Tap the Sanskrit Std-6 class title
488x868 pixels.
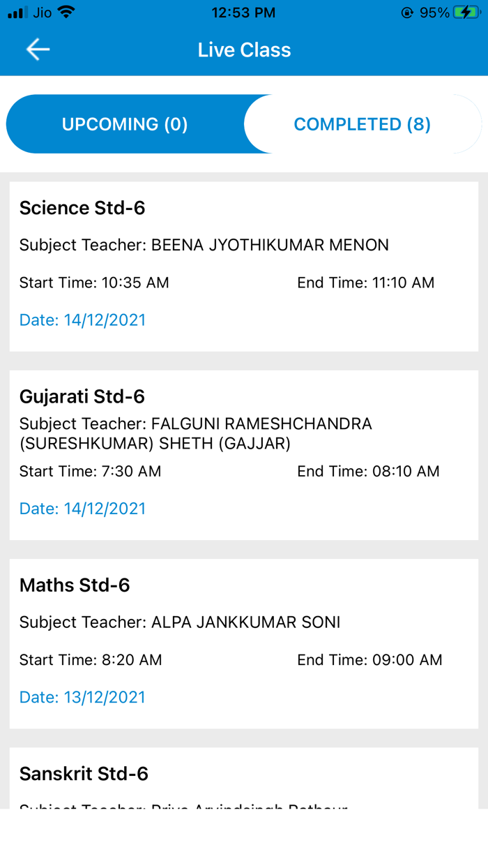[84, 773]
